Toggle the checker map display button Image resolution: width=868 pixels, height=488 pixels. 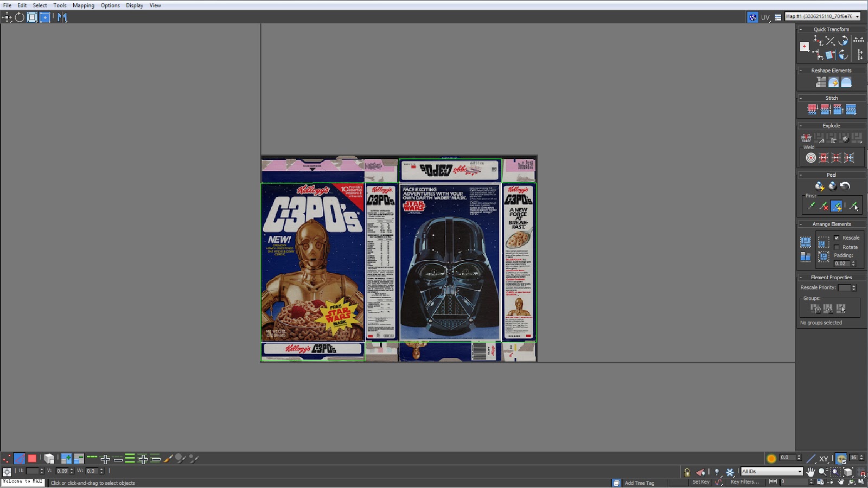[752, 17]
